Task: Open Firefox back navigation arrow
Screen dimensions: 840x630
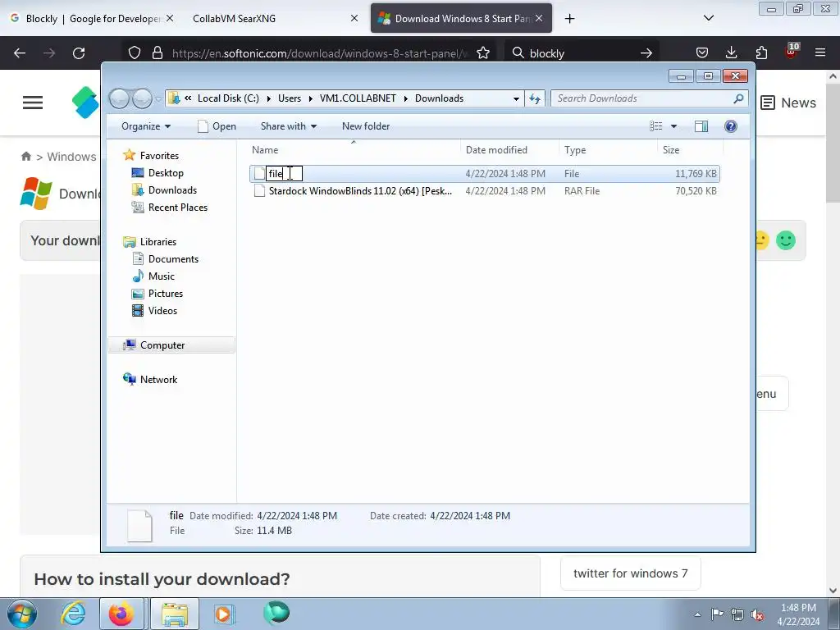Action: (20, 53)
